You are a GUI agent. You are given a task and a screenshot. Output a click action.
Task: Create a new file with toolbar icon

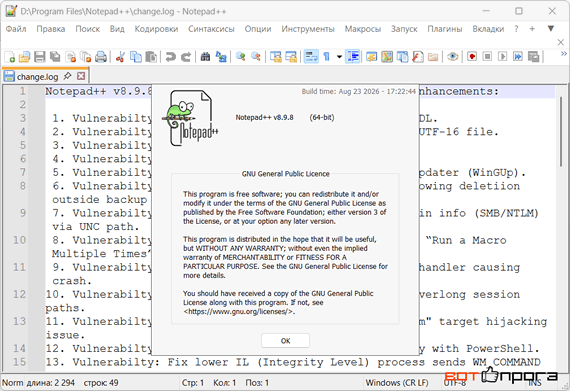point(10,57)
